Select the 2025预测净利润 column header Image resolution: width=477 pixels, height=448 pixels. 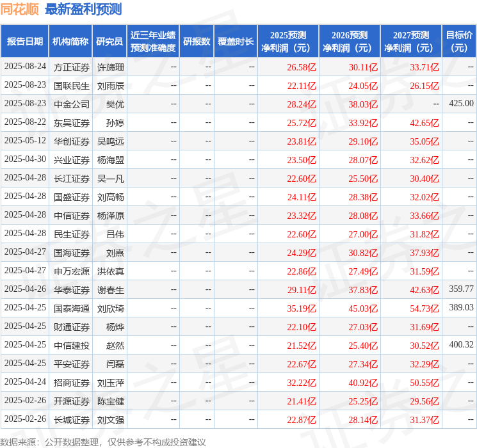point(288,41)
